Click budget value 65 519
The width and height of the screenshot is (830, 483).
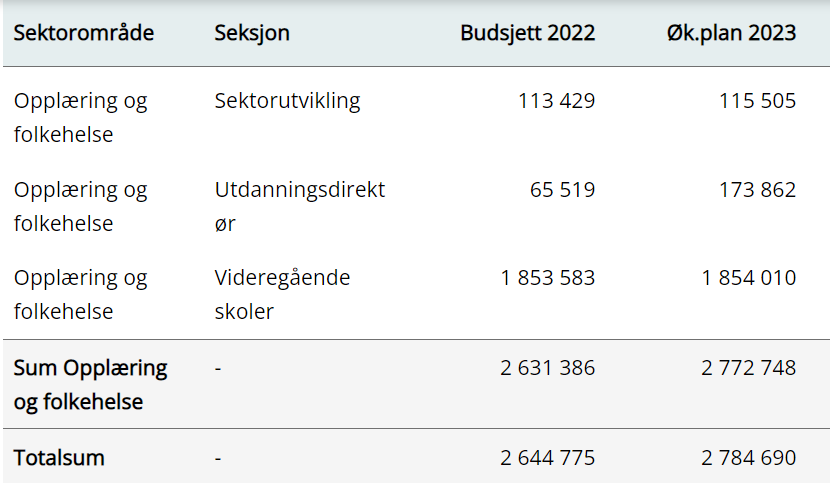pyautogui.click(x=562, y=190)
